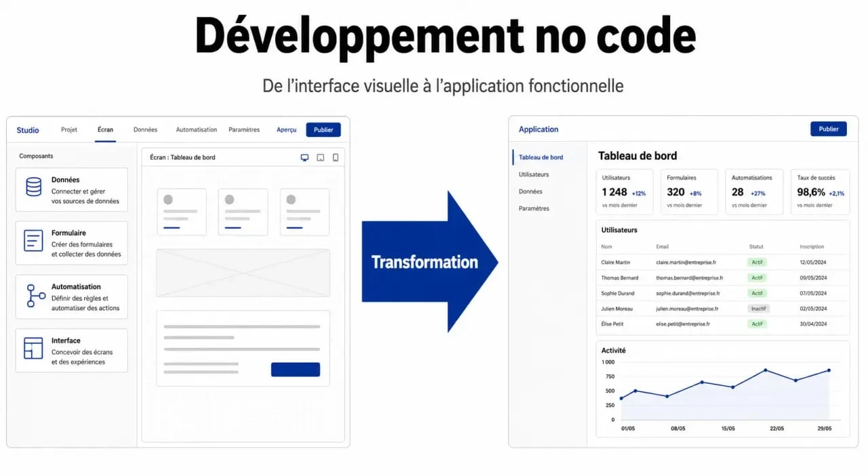Click the date 02/05/2024
868x476 pixels.
coord(813,309)
